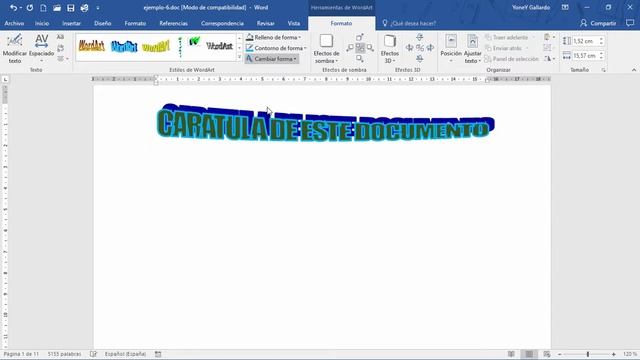This screenshot has height=360, width=640.
Task: Open the Ajustar texto dropdown
Action: [472, 49]
